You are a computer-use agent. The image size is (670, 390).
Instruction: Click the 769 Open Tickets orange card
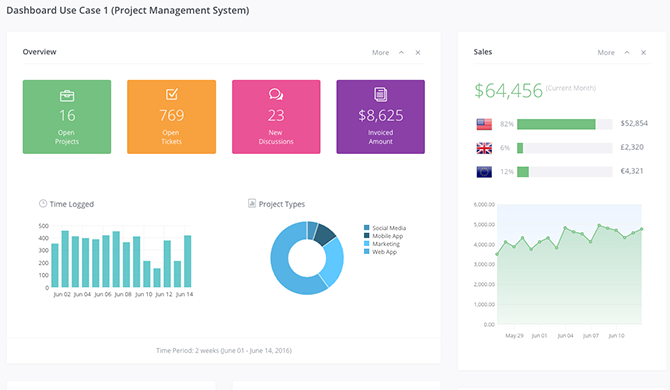171,117
